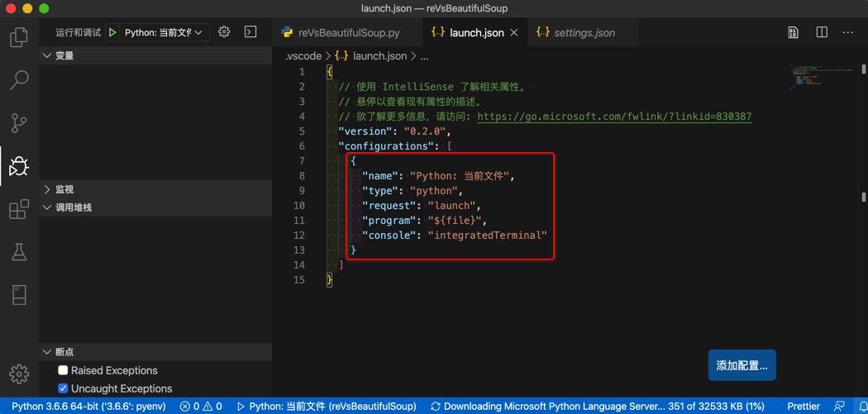Click the 添加配置... button
868x414 pixels.
[x=742, y=365]
